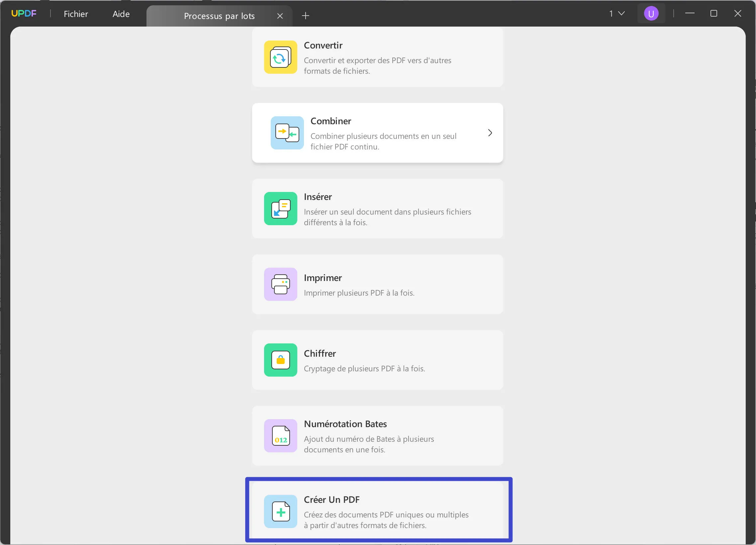Screen dimensions: 756x545
Task: Click the Numérotation Bates 012 icon
Action: tap(280, 435)
